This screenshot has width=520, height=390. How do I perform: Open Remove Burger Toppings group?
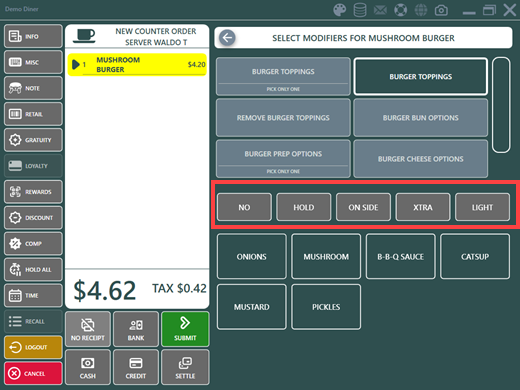(x=283, y=118)
